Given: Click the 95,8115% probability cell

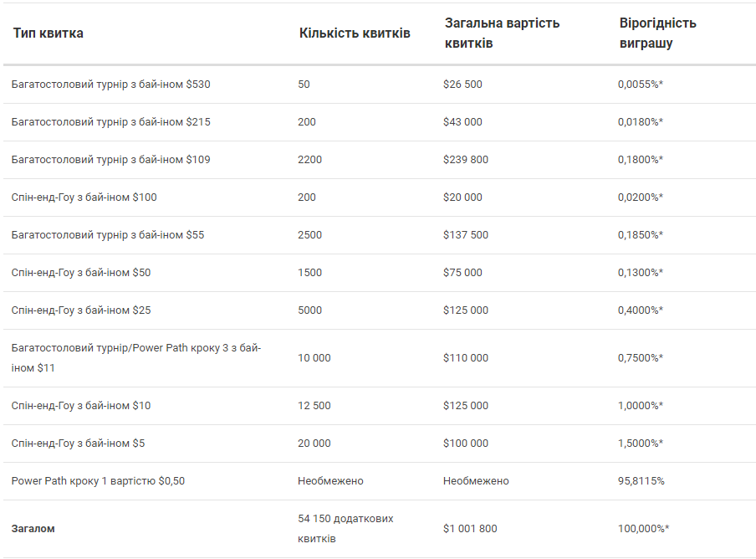Looking at the screenshot, I should pyautogui.click(x=641, y=481).
